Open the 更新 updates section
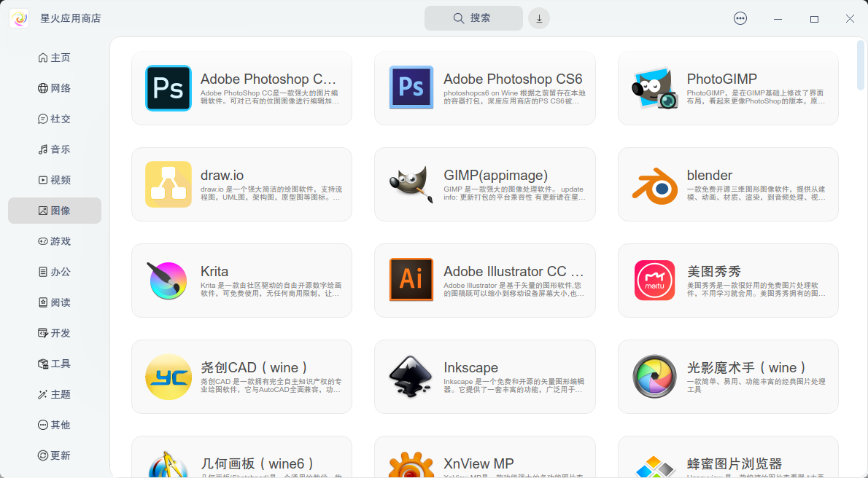This screenshot has height=478, width=868. pos(55,455)
